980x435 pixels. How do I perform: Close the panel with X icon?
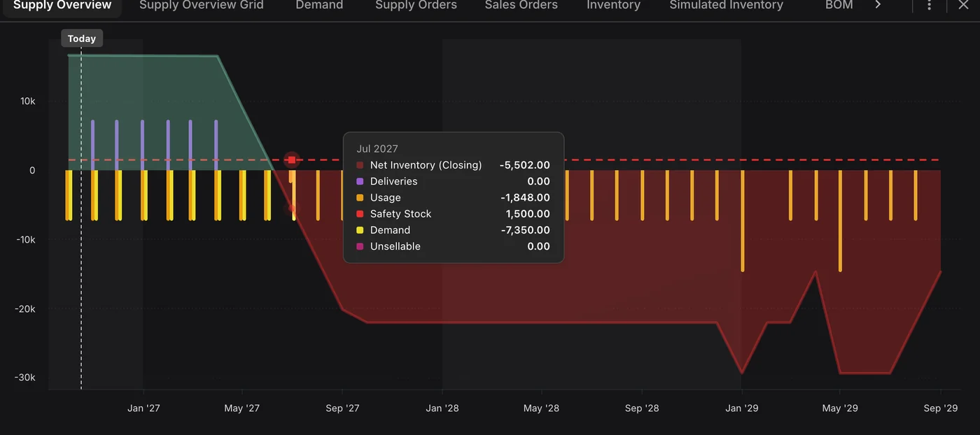[x=963, y=5]
